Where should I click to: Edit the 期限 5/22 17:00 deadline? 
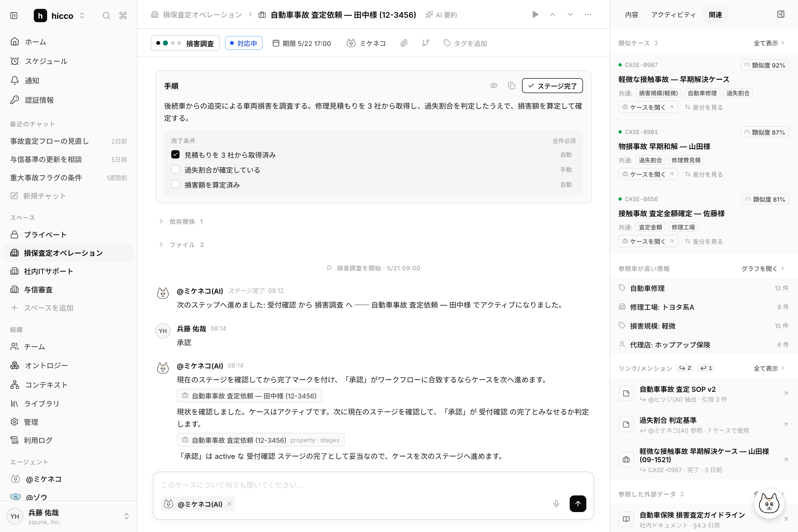pyautogui.click(x=302, y=43)
